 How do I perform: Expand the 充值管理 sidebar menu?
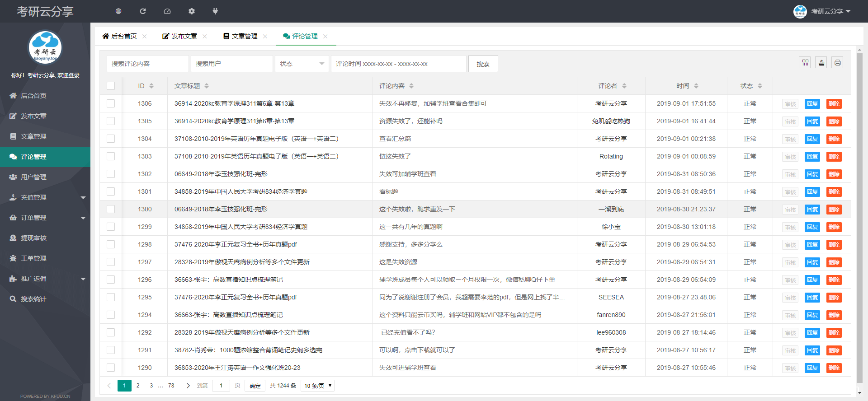[45, 197]
